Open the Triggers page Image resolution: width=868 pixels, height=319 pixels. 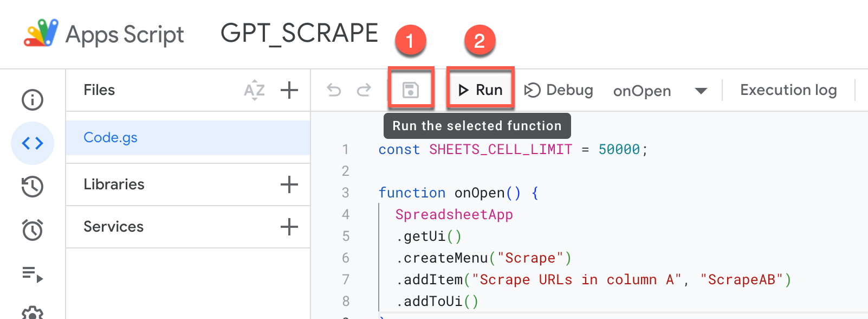click(x=33, y=230)
